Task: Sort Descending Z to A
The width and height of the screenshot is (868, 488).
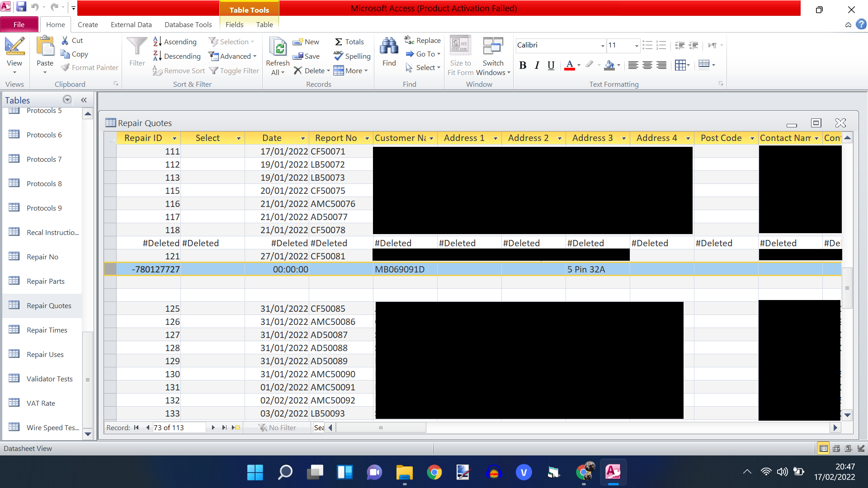Action: coord(177,56)
